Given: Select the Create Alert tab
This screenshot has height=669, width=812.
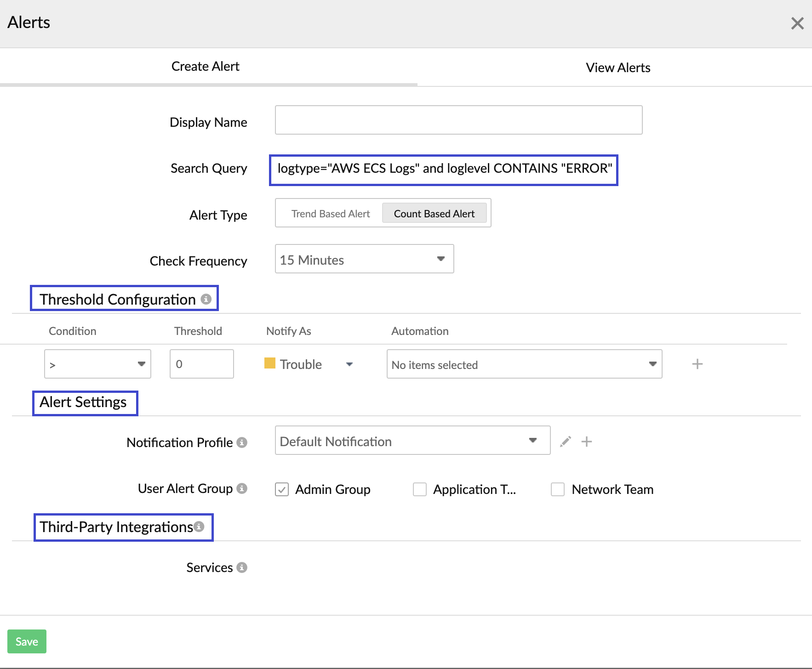Looking at the screenshot, I should point(205,67).
